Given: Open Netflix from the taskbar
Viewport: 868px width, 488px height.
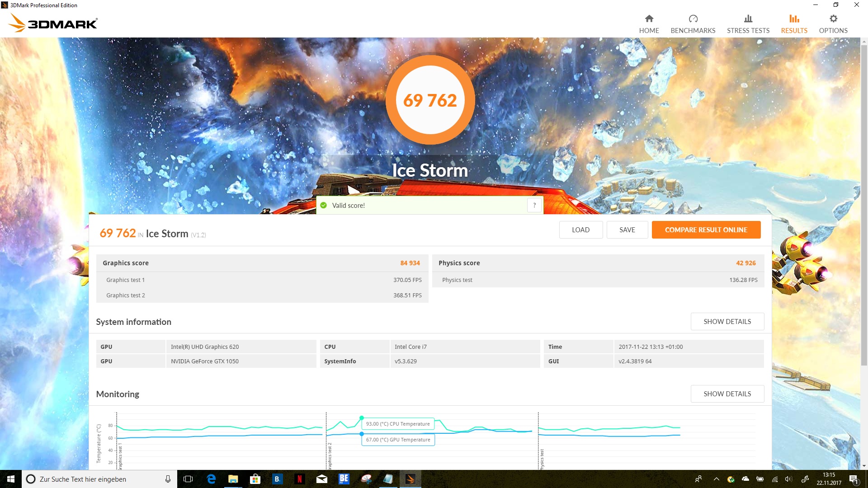Looking at the screenshot, I should point(299,479).
